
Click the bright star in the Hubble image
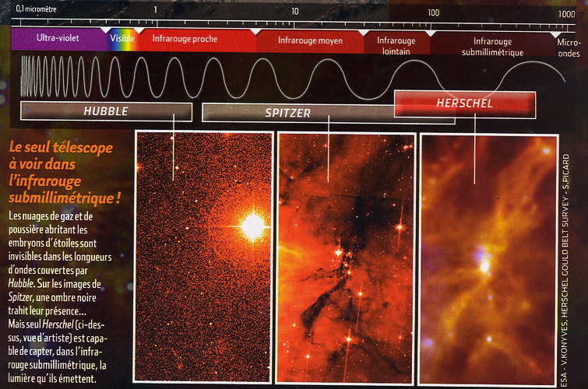(x=253, y=226)
